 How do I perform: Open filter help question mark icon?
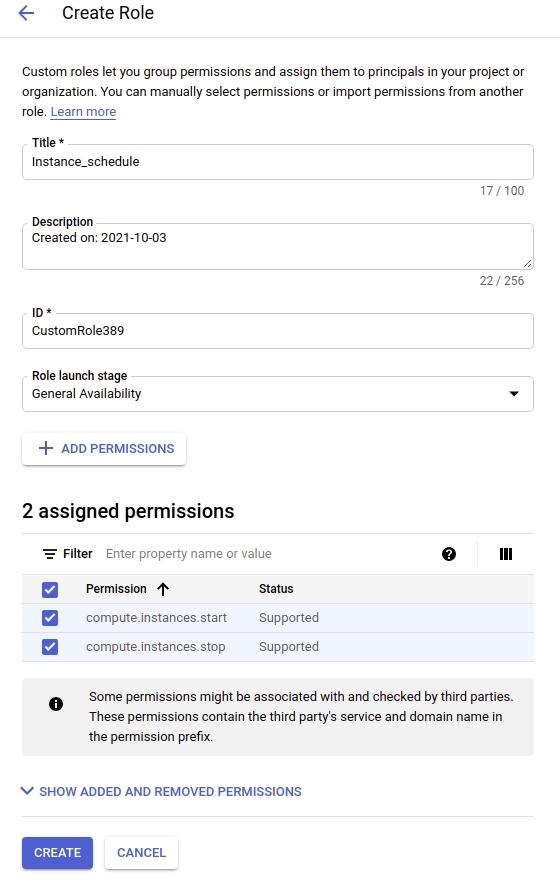click(x=449, y=554)
